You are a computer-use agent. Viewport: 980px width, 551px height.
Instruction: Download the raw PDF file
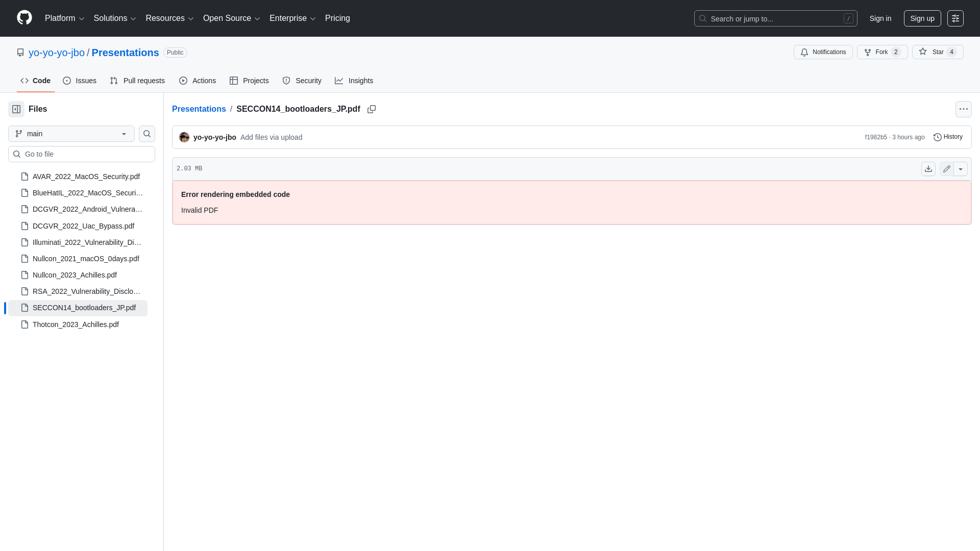(x=928, y=168)
